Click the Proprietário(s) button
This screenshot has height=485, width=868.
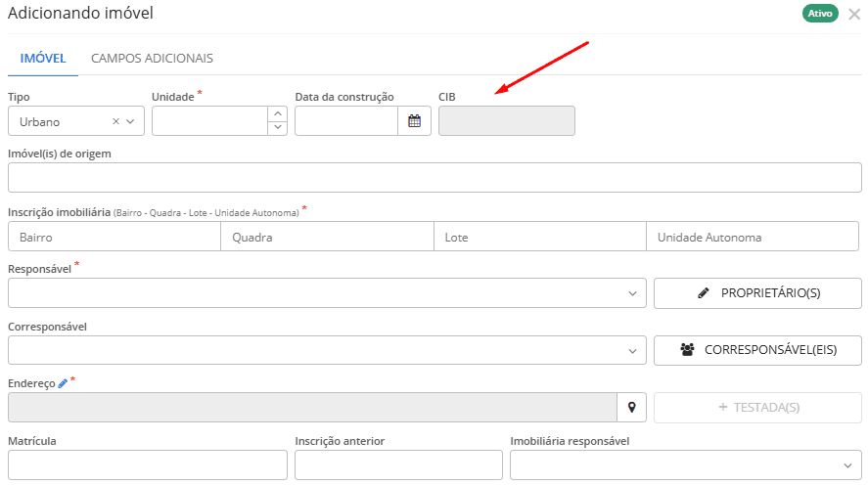(x=757, y=293)
